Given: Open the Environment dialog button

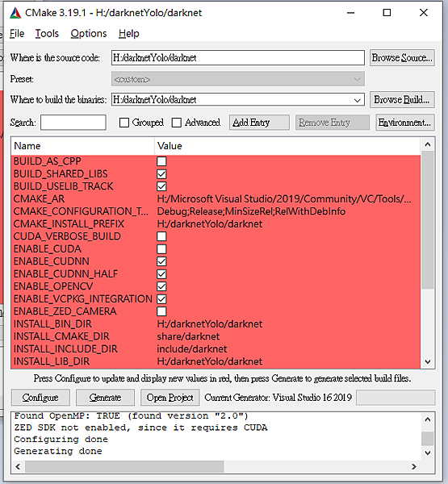Looking at the screenshot, I should [405, 123].
